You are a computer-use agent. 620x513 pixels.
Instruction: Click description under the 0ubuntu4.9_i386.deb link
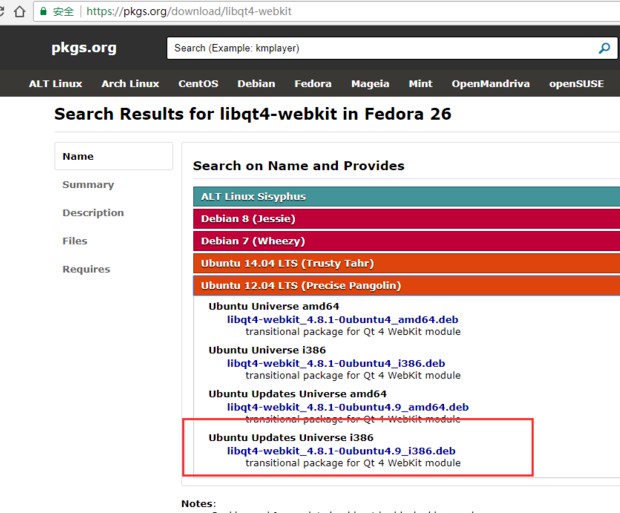click(x=353, y=463)
